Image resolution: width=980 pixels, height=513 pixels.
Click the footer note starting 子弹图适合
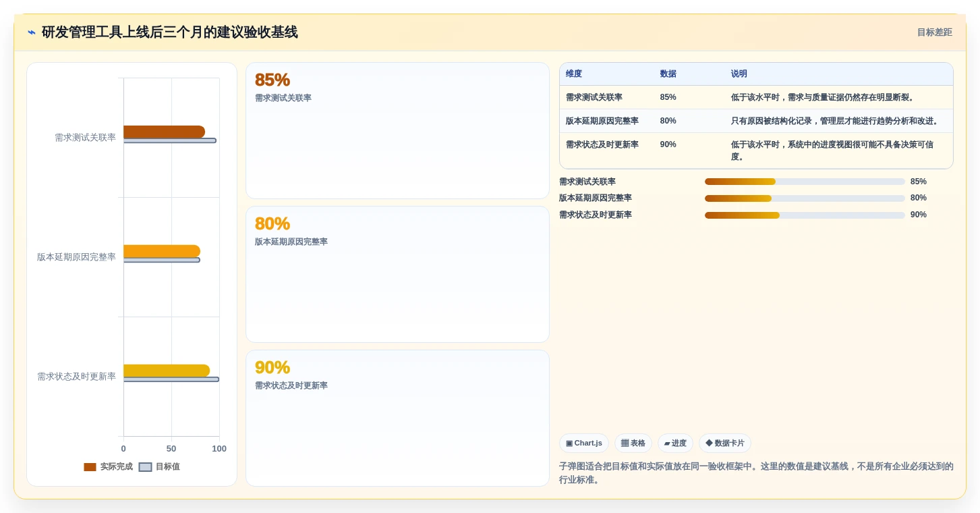tap(756, 473)
